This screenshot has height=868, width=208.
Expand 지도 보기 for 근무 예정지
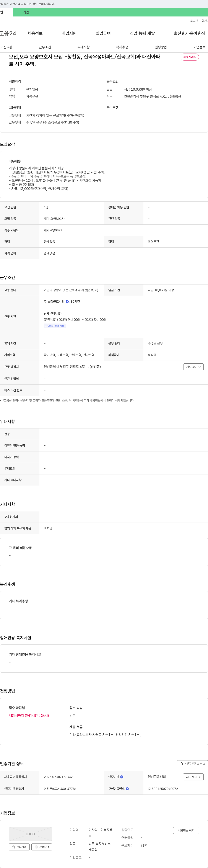click(193, 367)
